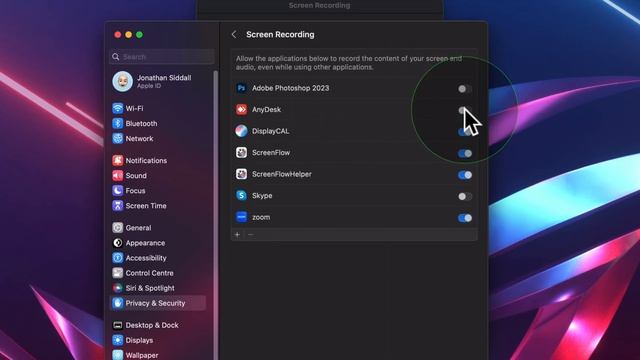The height and width of the screenshot is (360, 640).
Task: Select Control Centre in the sidebar
Action: (149, 273)
